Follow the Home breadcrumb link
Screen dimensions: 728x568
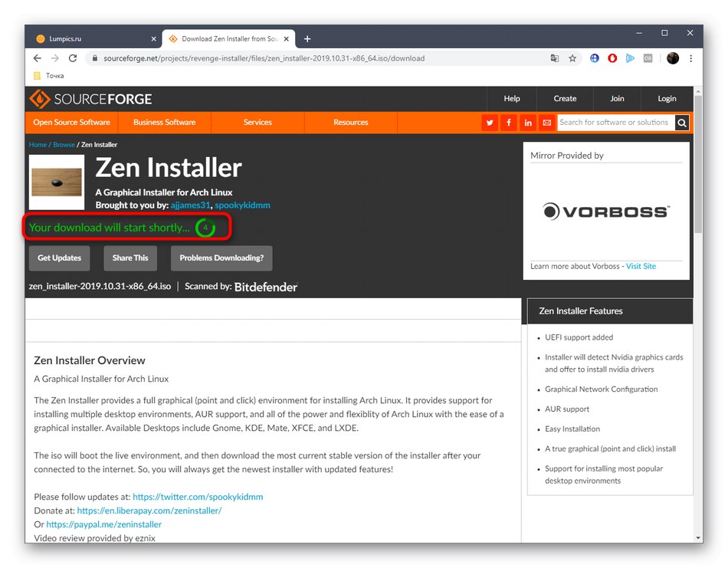(38, 144)
